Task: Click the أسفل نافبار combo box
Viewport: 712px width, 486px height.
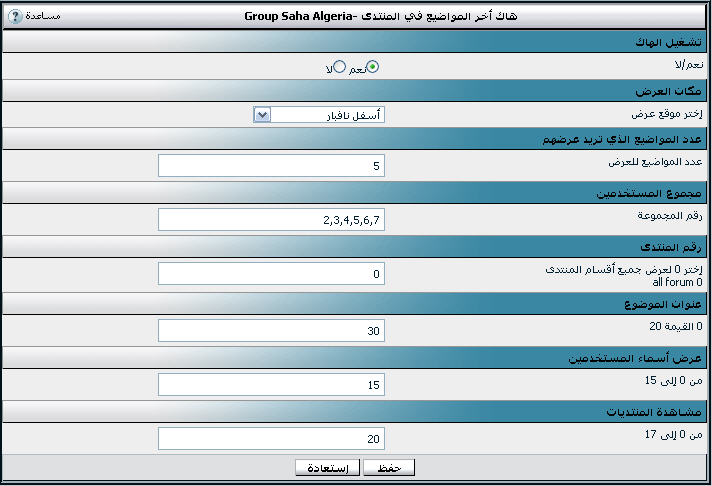Action: point(319,115)
